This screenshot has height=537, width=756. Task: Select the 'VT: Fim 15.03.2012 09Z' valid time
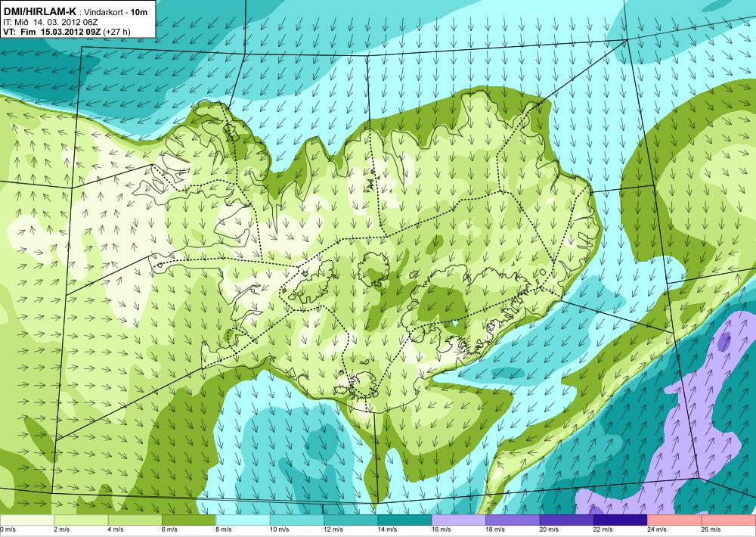[x=51, y=32]
